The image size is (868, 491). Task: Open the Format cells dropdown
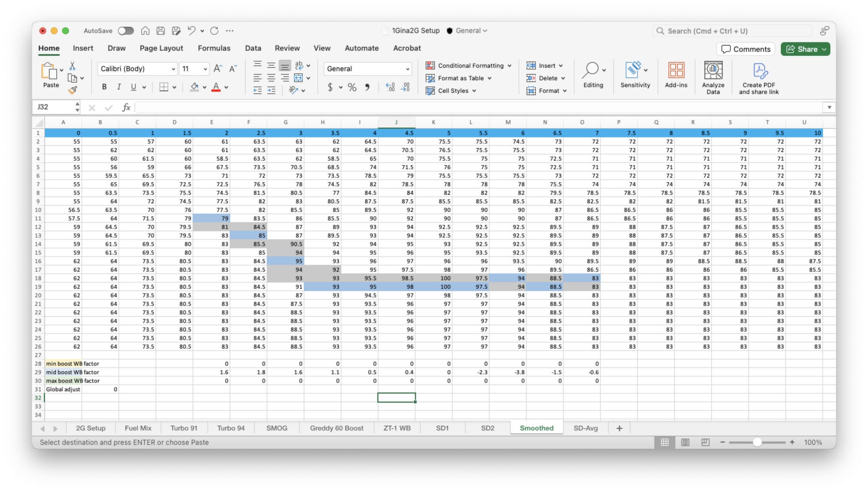pos(547,91)
